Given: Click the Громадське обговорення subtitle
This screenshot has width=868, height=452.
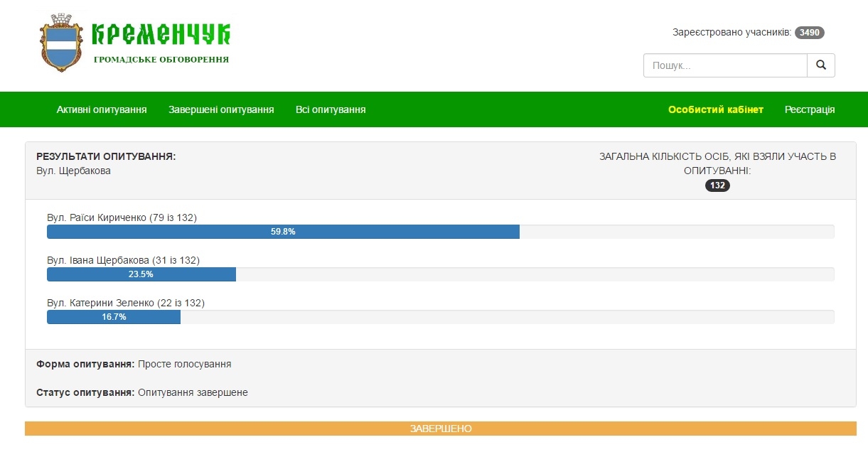Looking at the screenshot, I should coord(161,60).
